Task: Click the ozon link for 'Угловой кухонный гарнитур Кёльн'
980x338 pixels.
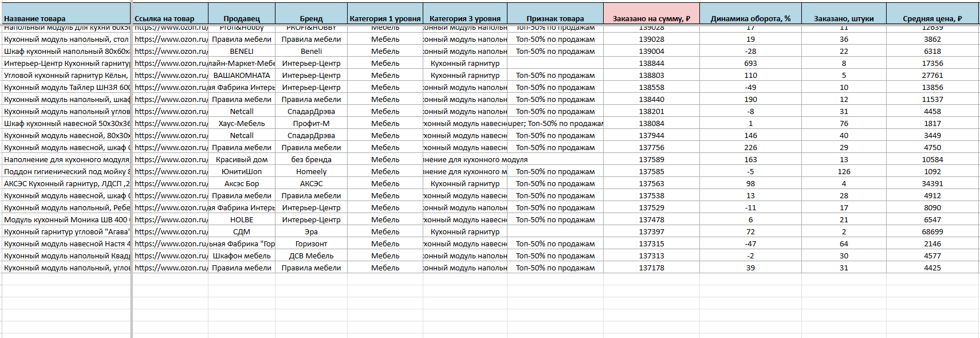Action: coord(171,75)
